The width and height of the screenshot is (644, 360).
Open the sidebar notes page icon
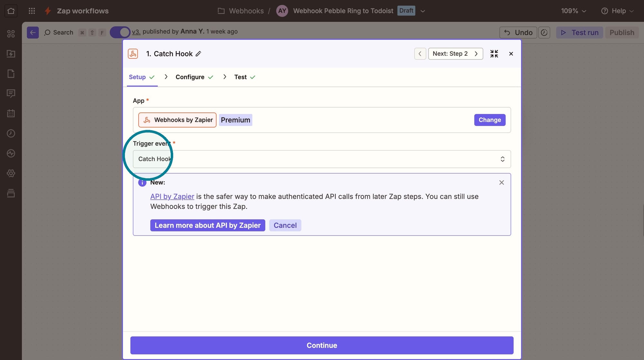pyautogui.click(x=11, y=74)
